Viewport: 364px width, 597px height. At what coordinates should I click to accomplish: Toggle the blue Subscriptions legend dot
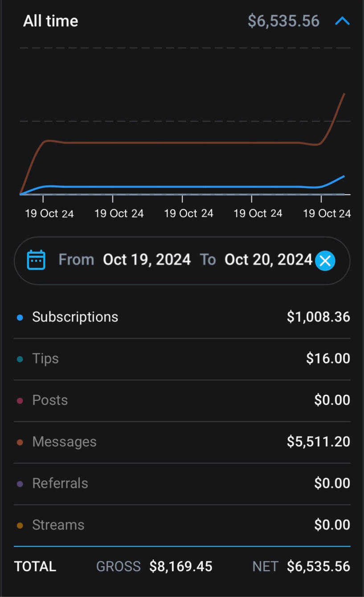click(20, 318)
